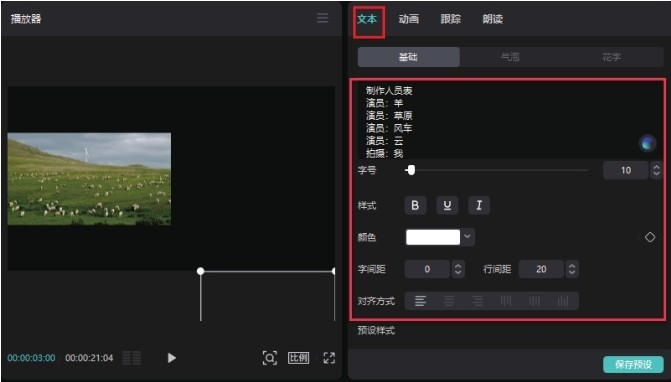Click the 字间距 stepper arrows
The height and width of the screenshot is (382, 671).
pyautogui.click(x=458, y=269)
